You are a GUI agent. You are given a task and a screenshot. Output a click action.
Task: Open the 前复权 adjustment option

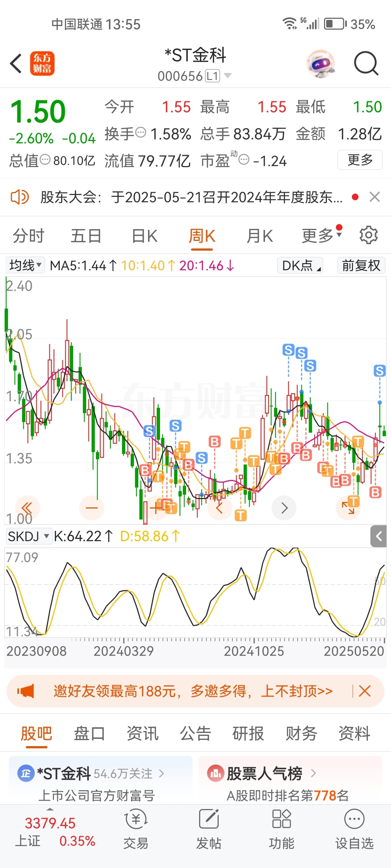coord(361,265)
